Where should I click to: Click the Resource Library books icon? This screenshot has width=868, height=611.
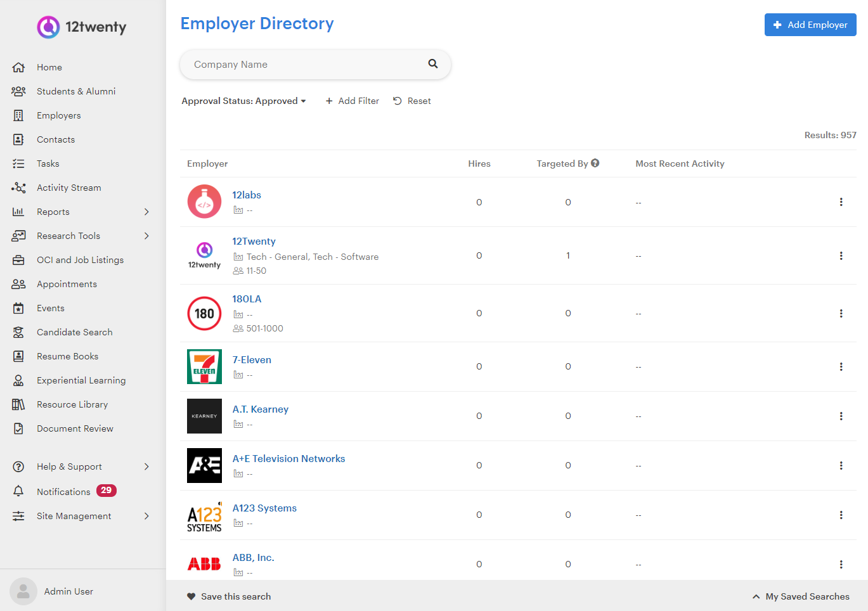[x=18, y=404]
